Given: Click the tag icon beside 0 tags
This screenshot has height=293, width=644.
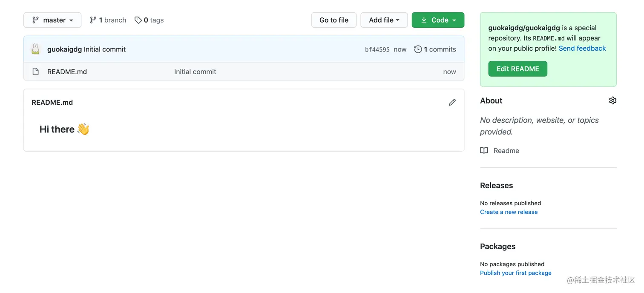Looking at the screenshot, I should [138, 20].
